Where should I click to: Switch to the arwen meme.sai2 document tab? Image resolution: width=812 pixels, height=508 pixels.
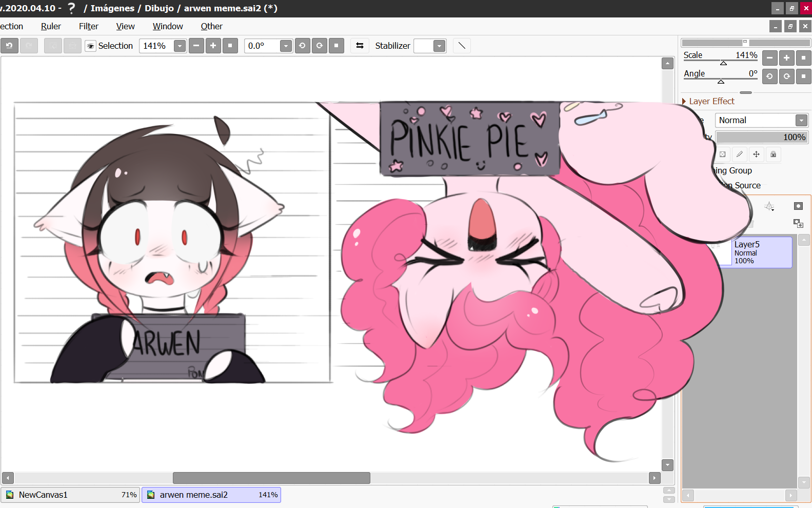[x=211, y=495]
